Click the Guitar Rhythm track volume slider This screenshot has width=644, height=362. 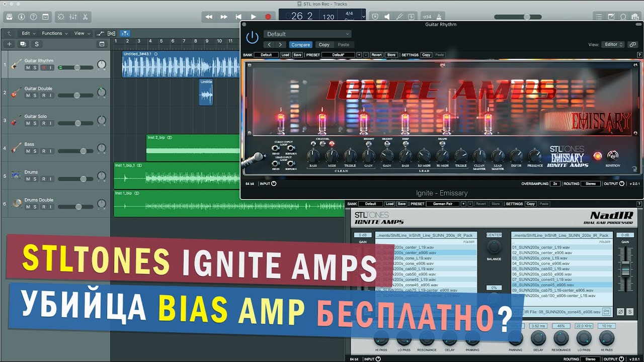[x=75, y=67]
